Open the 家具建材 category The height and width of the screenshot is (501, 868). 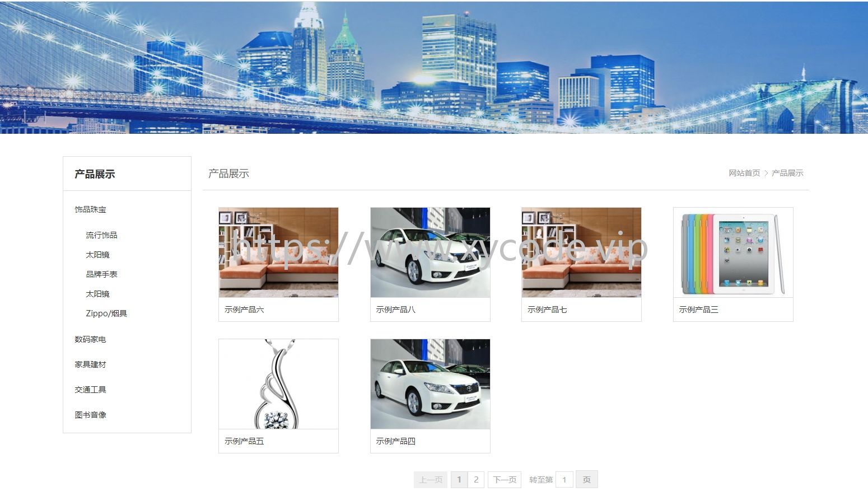(90, 364)
